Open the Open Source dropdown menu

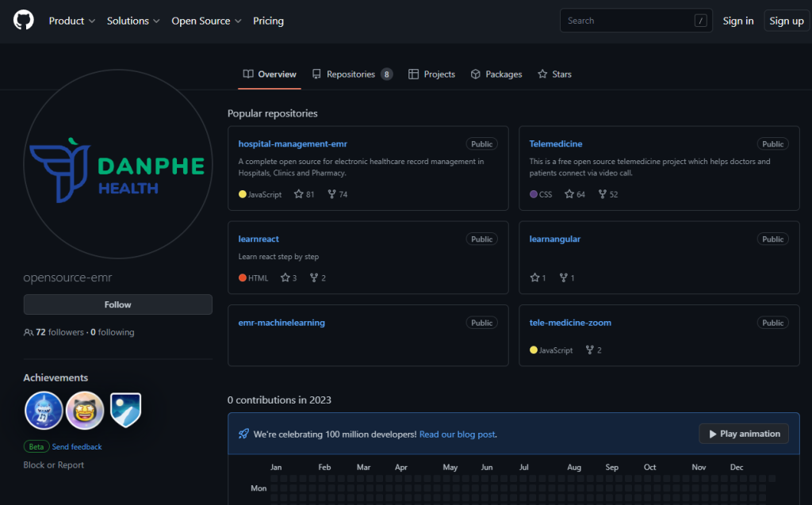tap(206, 21)
